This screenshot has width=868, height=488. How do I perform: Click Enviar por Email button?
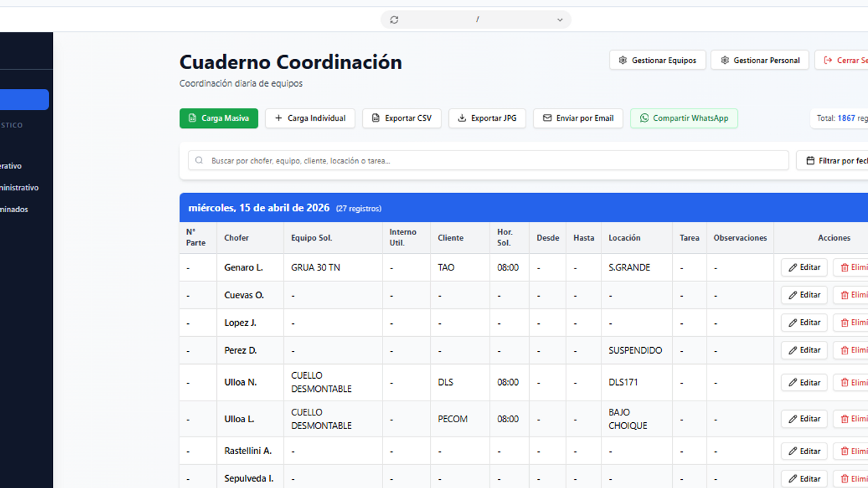pos(578,118)
